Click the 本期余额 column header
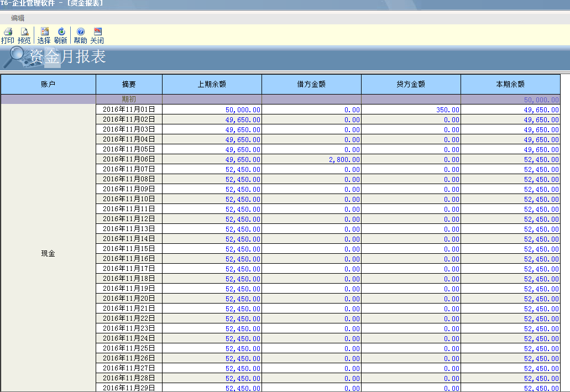The image size is (570, 392). [510, 85]
